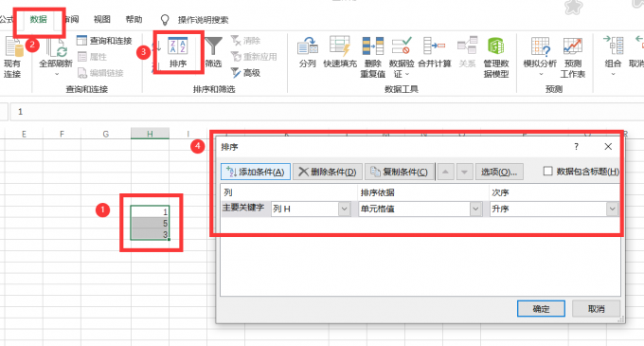This screenshot has height=346, width=644.
Task: Expand the 组合 dropdown arrow
Action: pyautogui.click(x=613, y=74)
